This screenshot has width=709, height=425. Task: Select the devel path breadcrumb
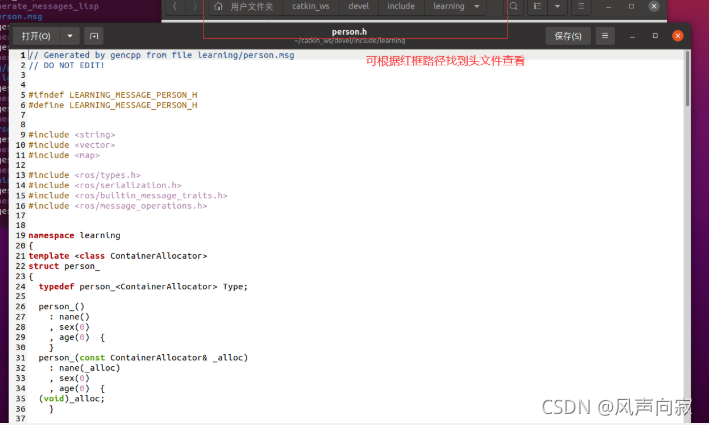359,6
